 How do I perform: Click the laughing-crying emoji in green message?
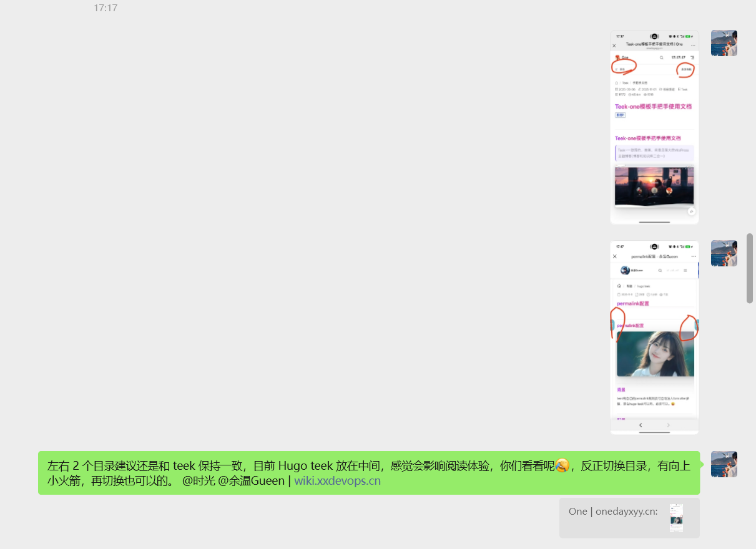pyautogui.click(x=562, y=465)
